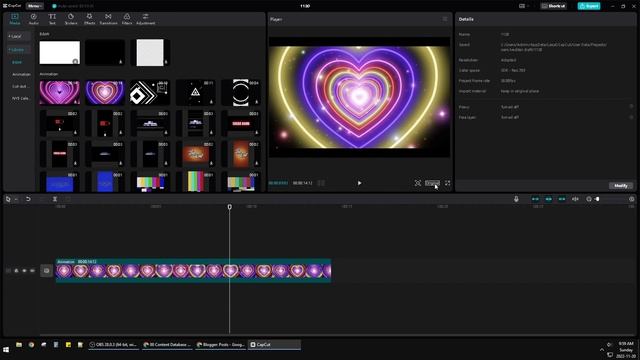Select the NYE Celebration category in the sidebar
Image resolution: width=640 pixels, height=360 pixels.
tap(20, 98)
